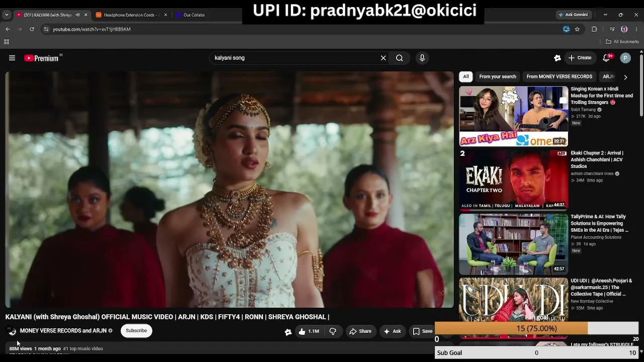Open the Chrome profile avatar
The image size is (644, 362).
[x=624, y=29]
